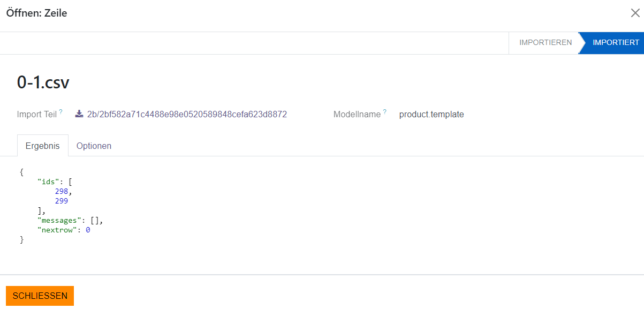The height and width of the screenshot is (309, 644).
Task: Click the "ids" key in the JSON result
Action: (48, 182)
